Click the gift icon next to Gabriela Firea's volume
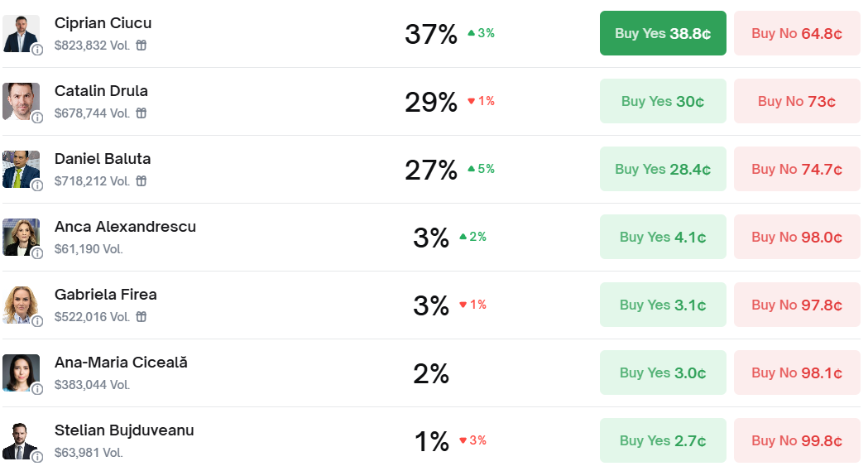The height and width of the screenshot is (471, 868). coord(141,317)
